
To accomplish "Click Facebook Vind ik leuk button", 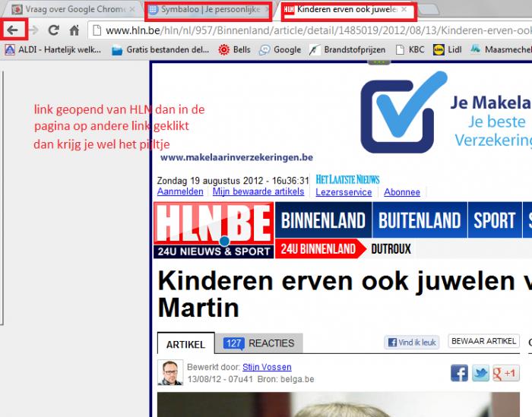I will pyautogui.click(x=412, y=342).
